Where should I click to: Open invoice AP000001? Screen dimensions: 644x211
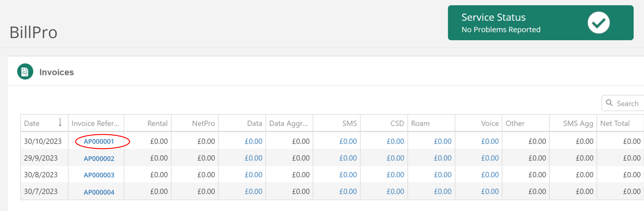(x=99, y=141)
